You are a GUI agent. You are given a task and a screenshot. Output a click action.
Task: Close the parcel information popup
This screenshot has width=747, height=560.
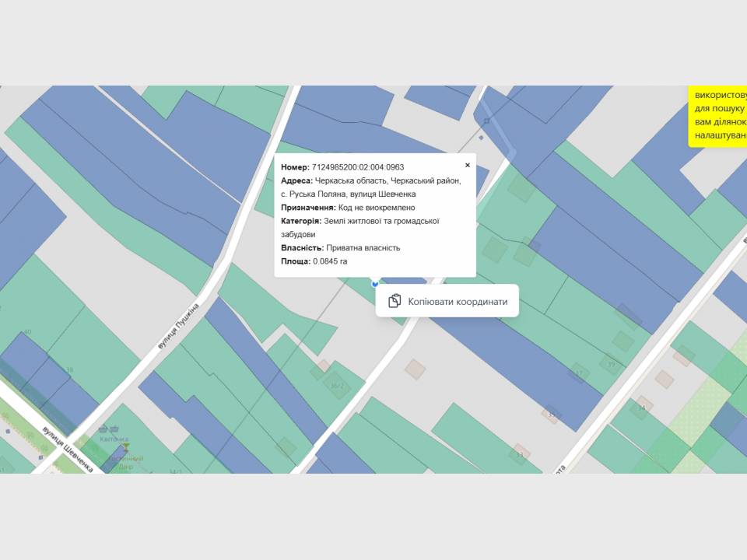(468, 165)
